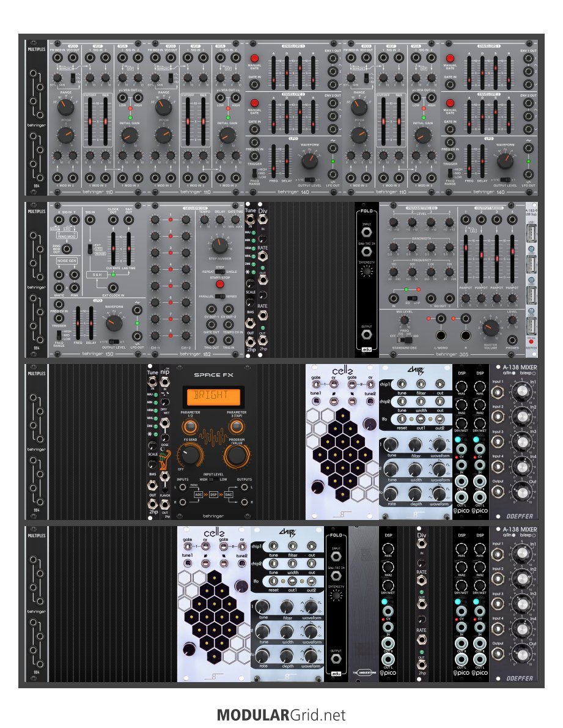Click the EXT CLOCK IN jack on the 150
563x728 pixels.
pos(112,288)
